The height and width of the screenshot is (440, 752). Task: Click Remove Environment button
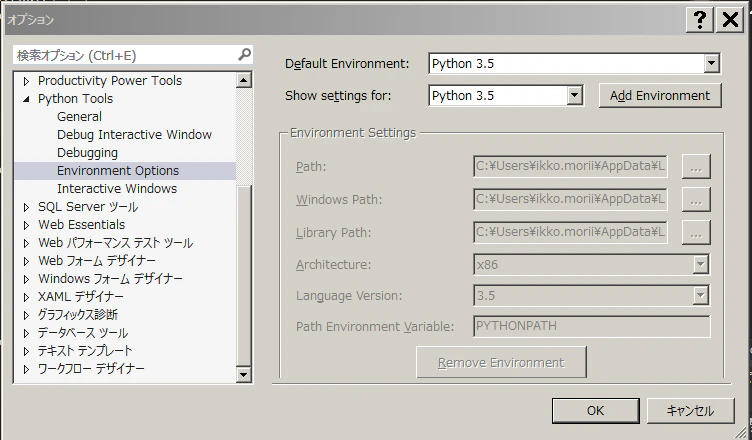coord(501,362)
